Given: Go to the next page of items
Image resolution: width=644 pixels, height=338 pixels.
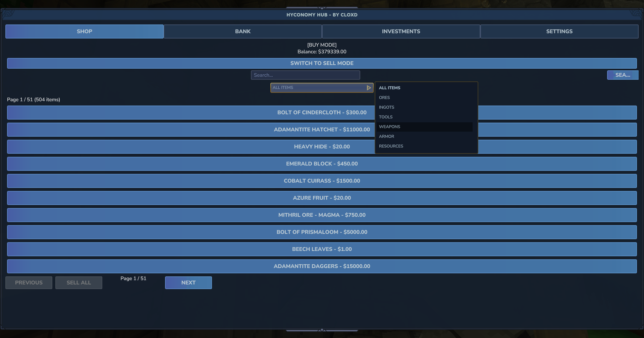Looking at the screenshot, I should (x=188, y=283).
